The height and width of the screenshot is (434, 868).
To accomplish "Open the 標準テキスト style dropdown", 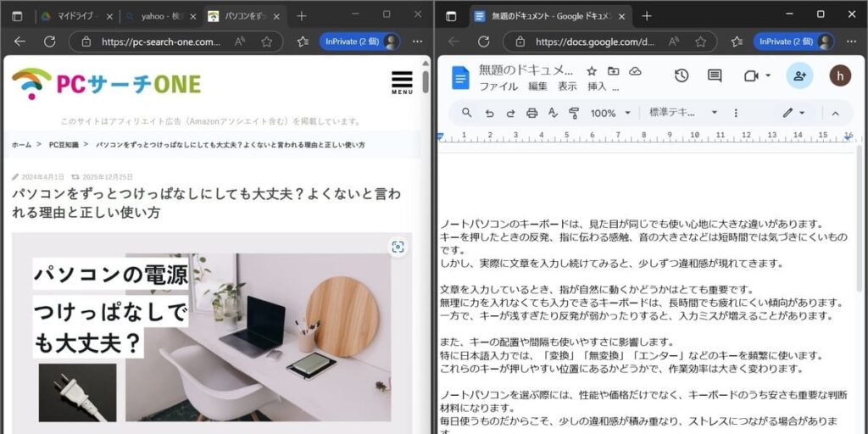I will (683, 113).
